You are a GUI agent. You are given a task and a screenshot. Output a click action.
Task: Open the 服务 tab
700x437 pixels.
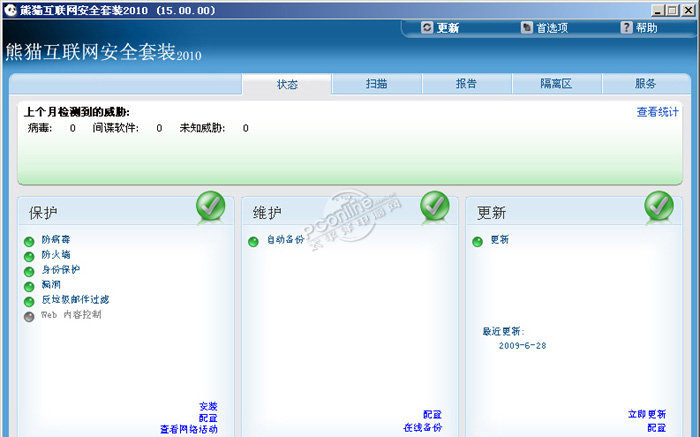pos(646,84)
